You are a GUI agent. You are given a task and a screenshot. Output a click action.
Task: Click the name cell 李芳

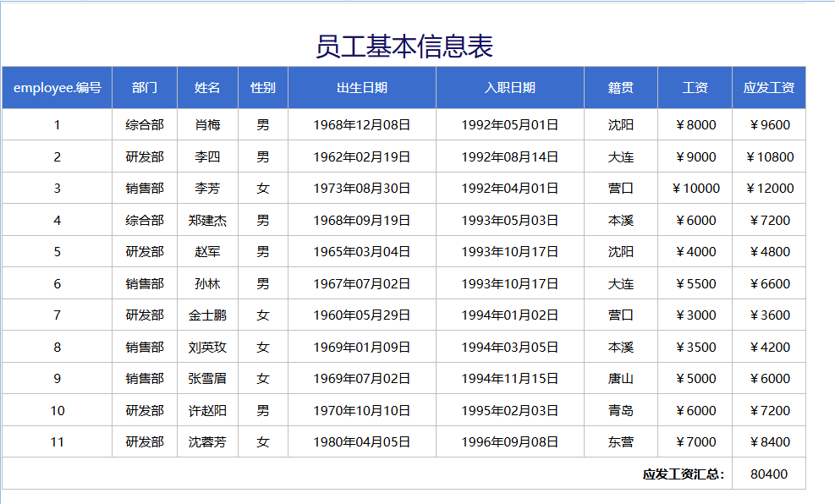[207, 189]
